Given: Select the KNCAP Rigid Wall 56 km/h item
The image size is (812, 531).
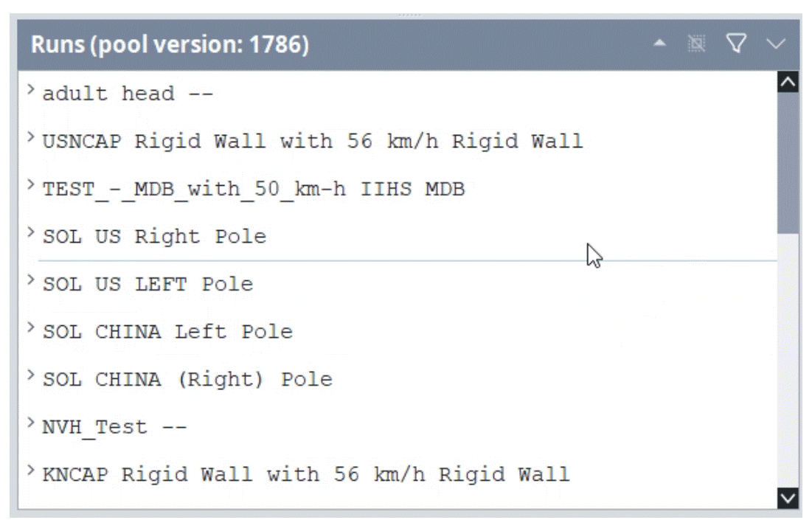Looking at the screenshot, I should coord(306,475).
